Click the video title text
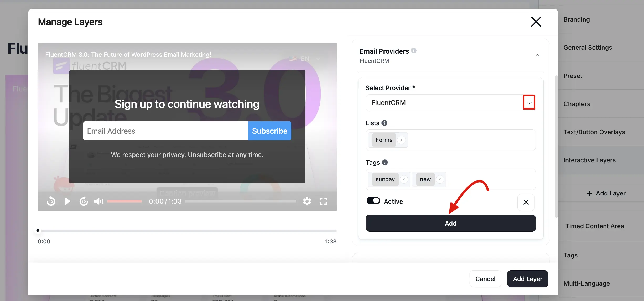This screenshot has width=644, height=301. click(x=128, y=55)
